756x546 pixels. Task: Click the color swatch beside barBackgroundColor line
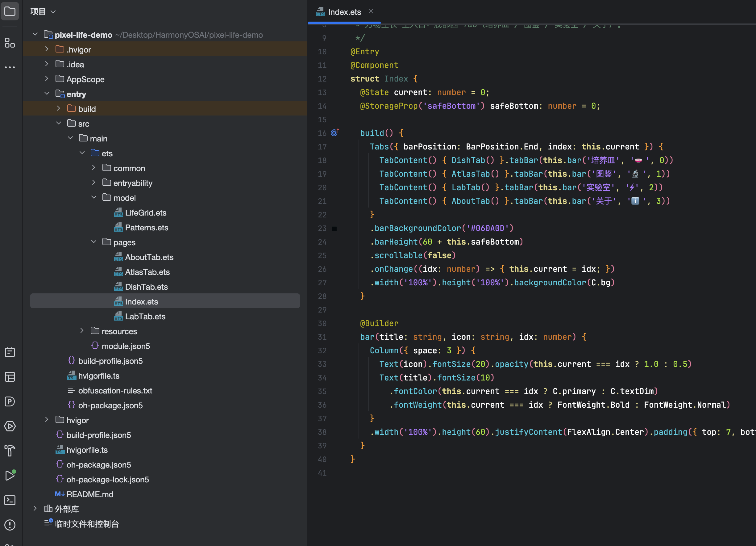tap(334, 229)
